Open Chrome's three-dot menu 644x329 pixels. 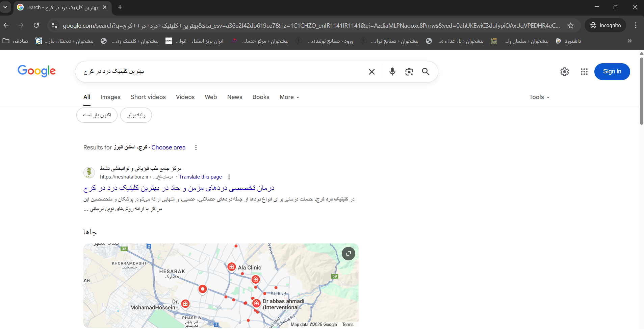pyautogui.click(x=636, y=25)
